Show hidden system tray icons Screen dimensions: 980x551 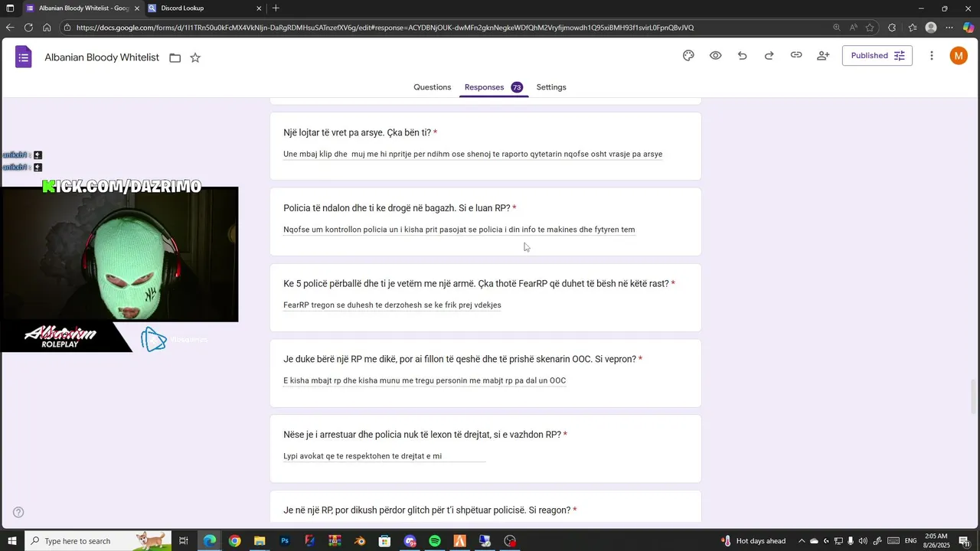point(801,541)
